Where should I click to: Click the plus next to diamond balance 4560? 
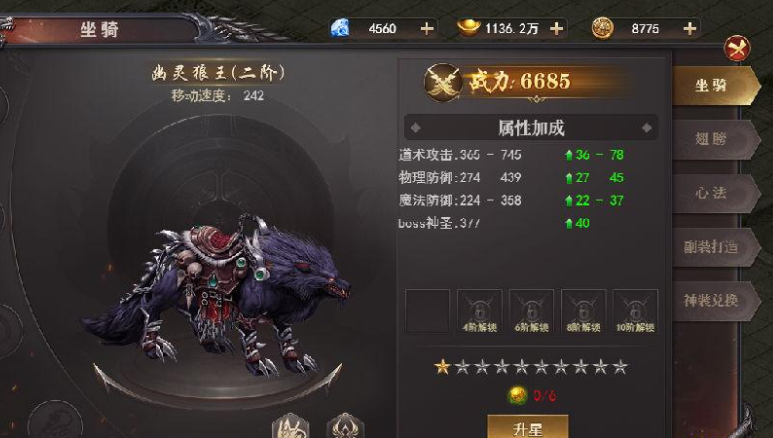[427, 29]
